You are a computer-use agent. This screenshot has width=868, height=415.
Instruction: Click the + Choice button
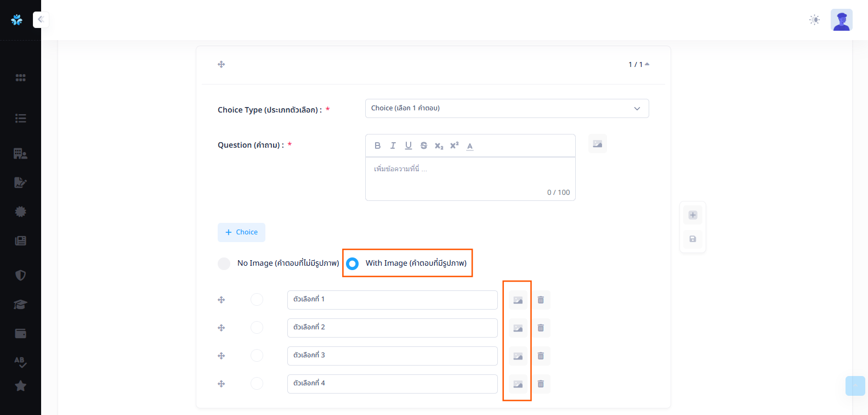pos(241,232)
